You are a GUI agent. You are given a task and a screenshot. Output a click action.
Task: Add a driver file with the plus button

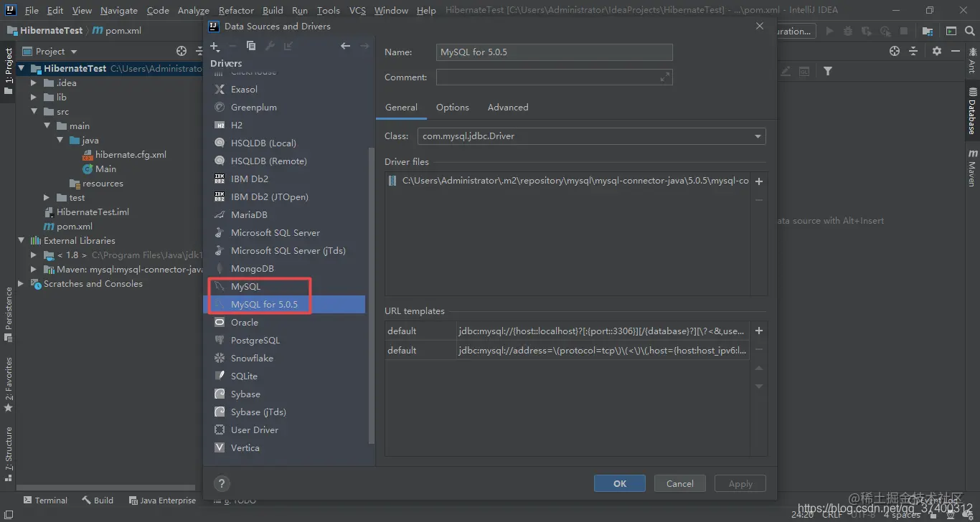pyautogui.click(x=759, y=181)
